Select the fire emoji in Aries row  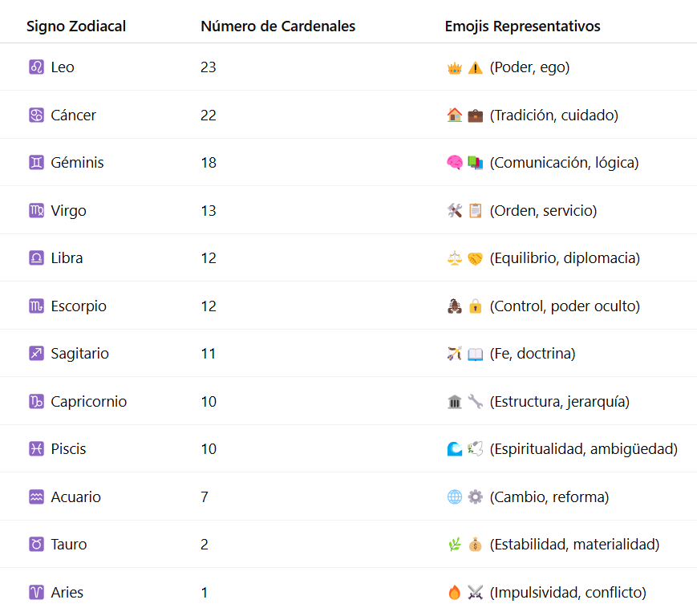pos(454,592)
